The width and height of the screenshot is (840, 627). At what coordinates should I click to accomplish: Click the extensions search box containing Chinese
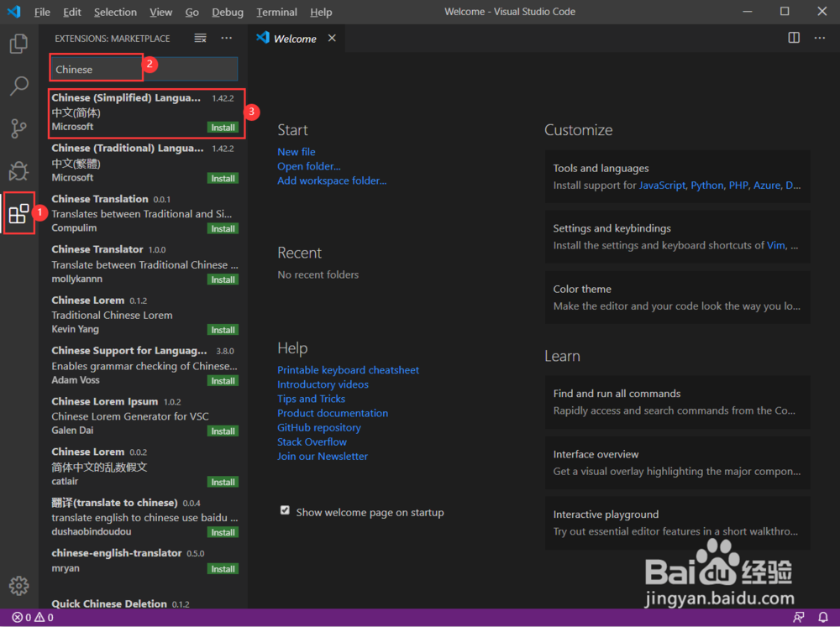[144, 69]
